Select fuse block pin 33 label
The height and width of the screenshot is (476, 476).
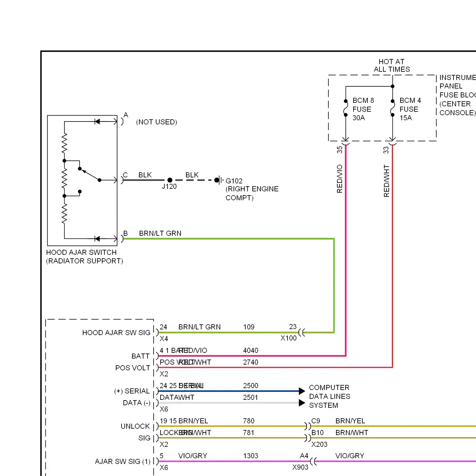(386, 150)
